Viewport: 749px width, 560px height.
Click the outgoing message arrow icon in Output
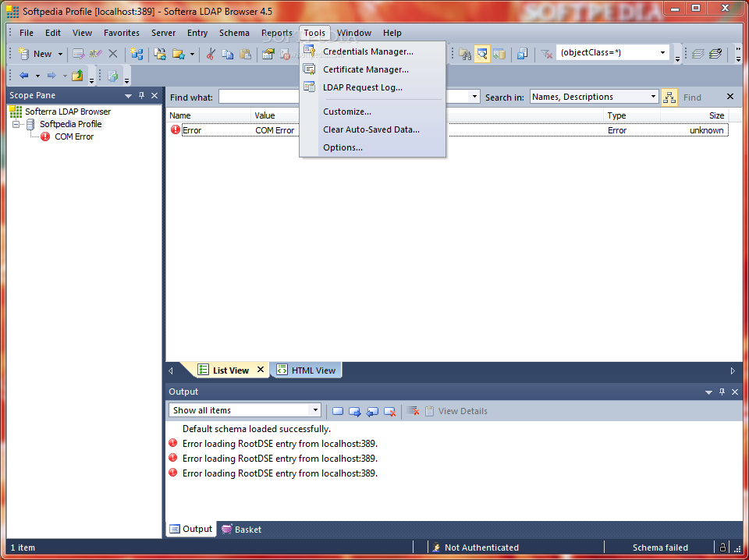pos(355,411)
